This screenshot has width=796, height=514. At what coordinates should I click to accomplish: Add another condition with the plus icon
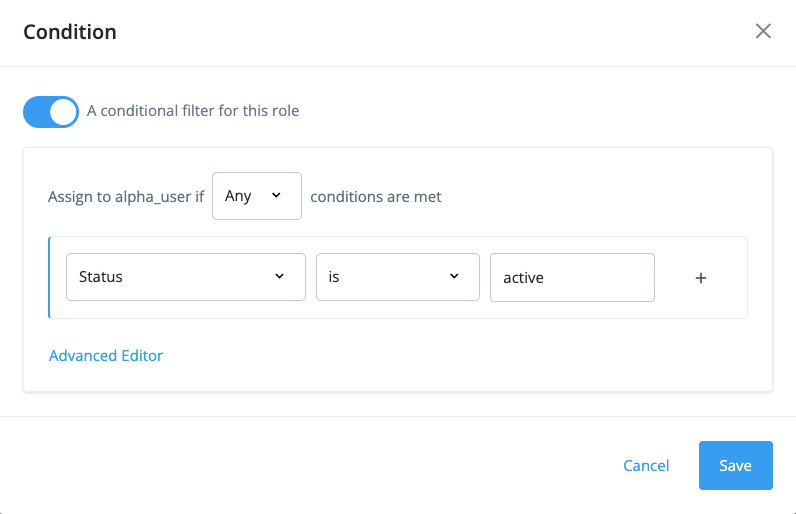pos(701,278)
